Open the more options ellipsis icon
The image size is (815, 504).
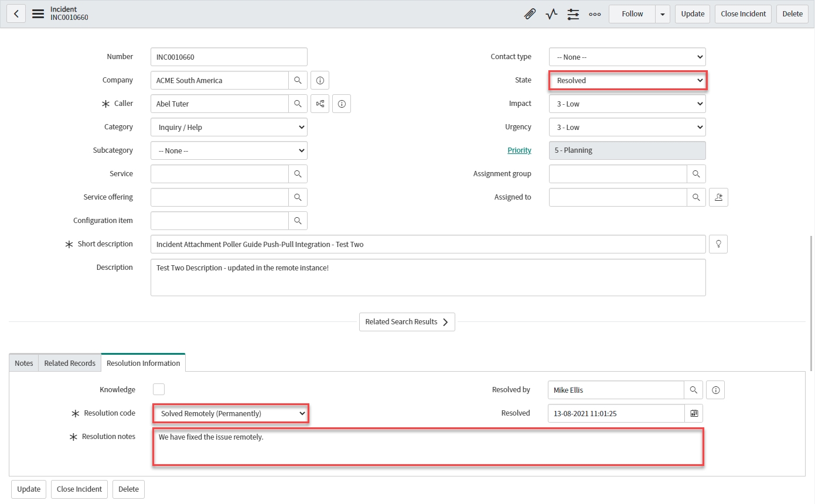click(x=595, y=14)
